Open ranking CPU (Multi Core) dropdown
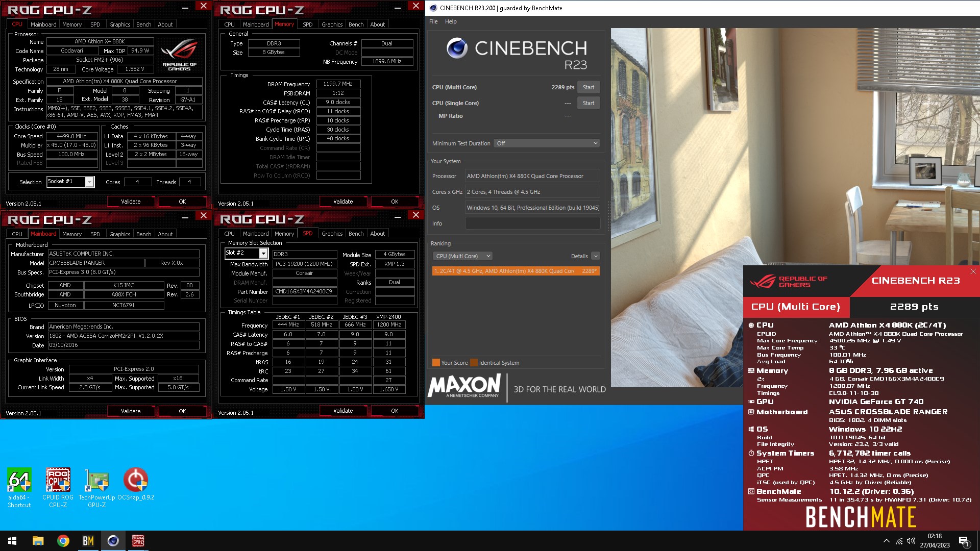Screen dimensions: 980x551 [x=462, y=256]
